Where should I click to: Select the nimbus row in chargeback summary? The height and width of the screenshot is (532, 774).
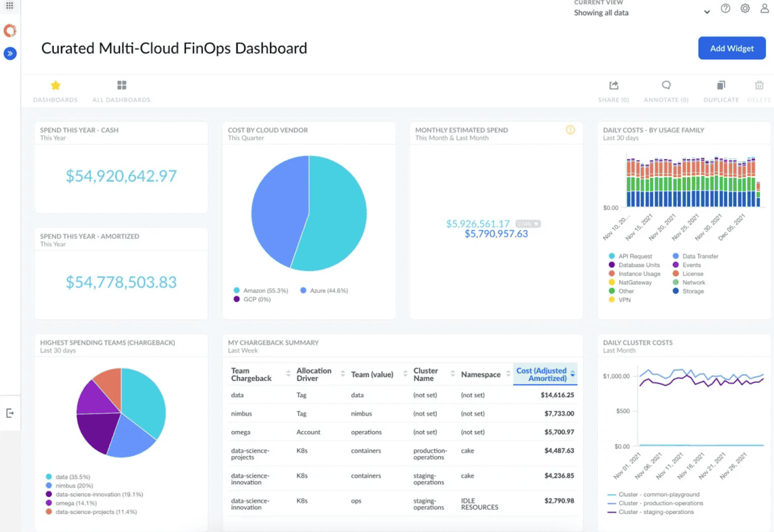click(x=402, y=414)
